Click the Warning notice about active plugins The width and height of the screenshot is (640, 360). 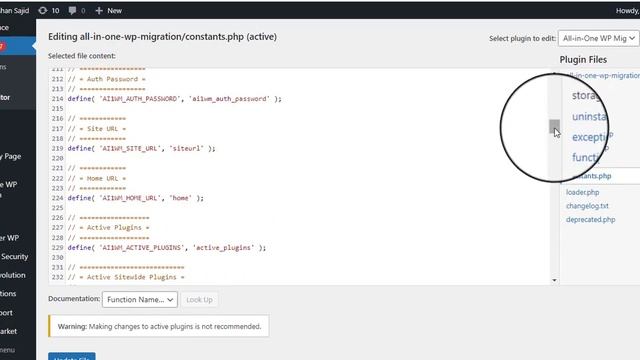click(159, 327)
